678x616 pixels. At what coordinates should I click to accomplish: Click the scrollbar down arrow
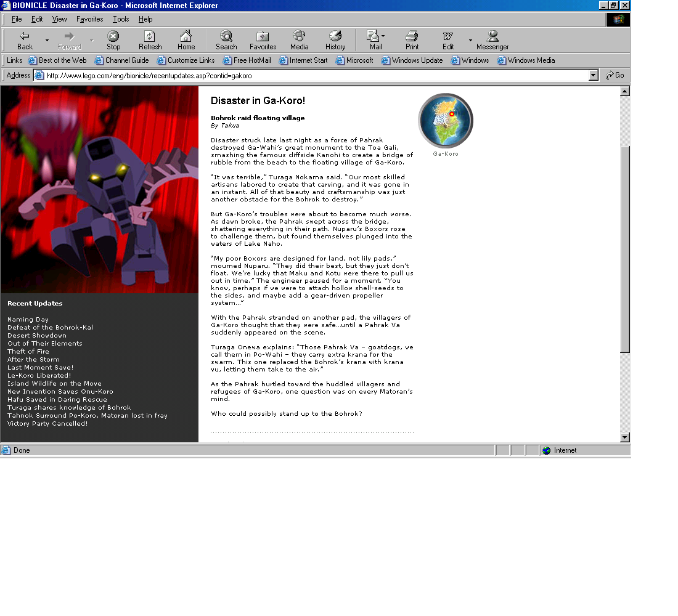tap(624, 437)
